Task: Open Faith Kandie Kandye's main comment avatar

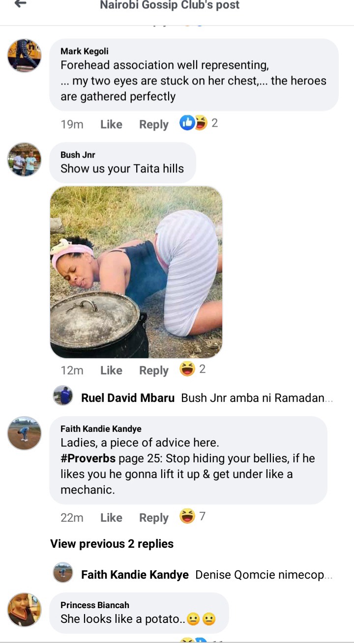Action: coord(24,433)
